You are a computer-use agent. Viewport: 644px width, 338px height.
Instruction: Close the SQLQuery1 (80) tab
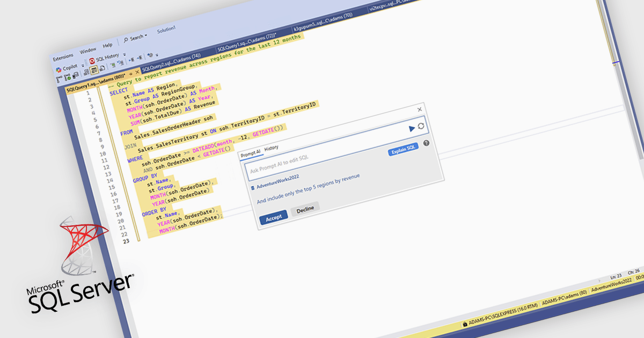coord(137,71)
